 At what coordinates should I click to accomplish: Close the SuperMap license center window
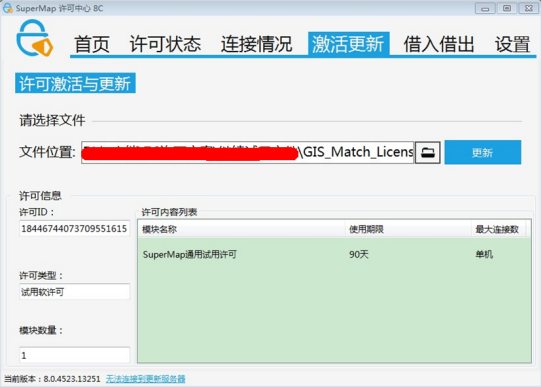pyautogui.click(x=528, y=8)
